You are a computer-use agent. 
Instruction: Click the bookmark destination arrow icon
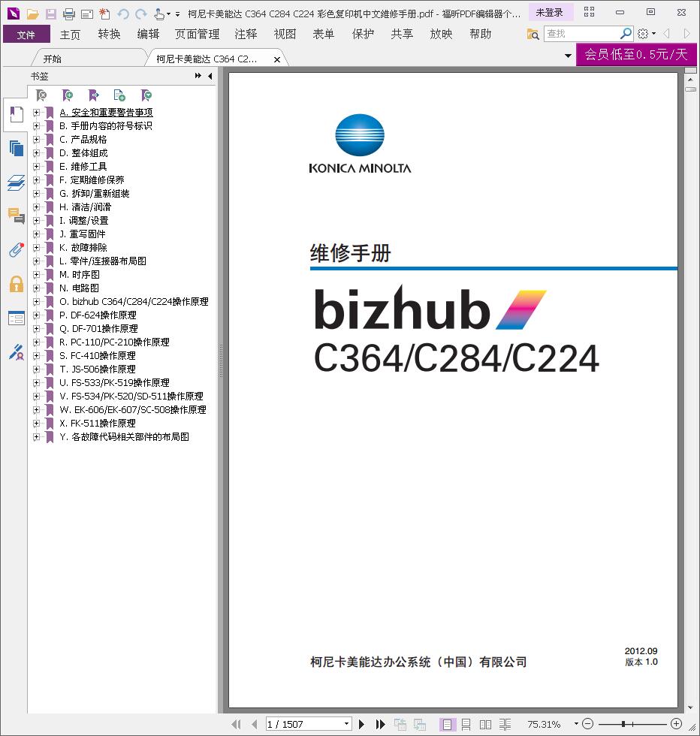(93, 96)
